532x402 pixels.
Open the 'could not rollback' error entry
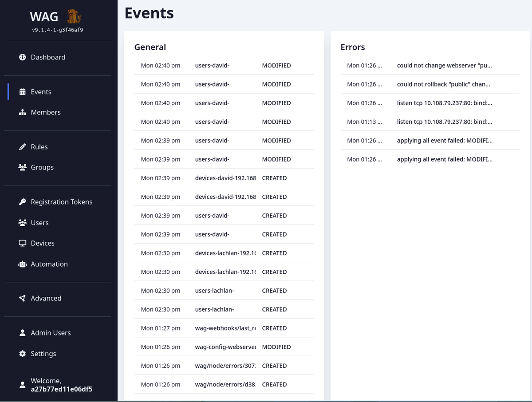pyautogui.click(x=443, y=84)
